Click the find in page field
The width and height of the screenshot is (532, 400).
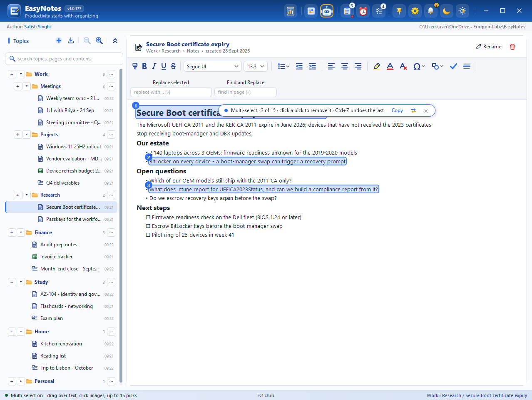246,92
